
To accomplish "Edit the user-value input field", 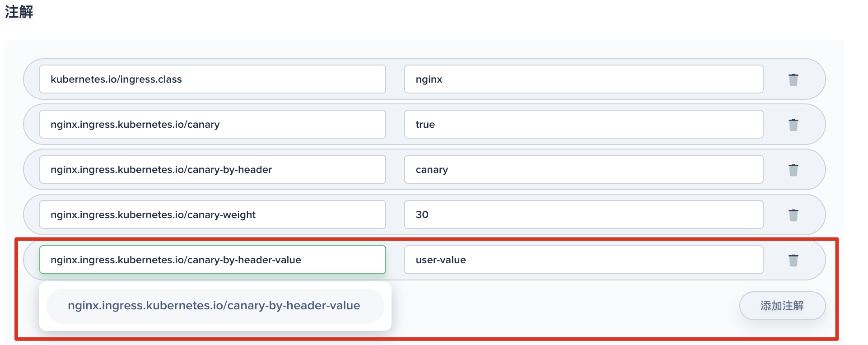I will [583, 260].
